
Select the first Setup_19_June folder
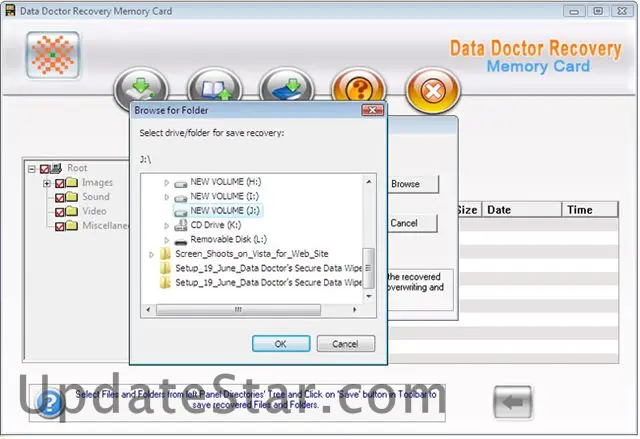click(x=269, y=268)
